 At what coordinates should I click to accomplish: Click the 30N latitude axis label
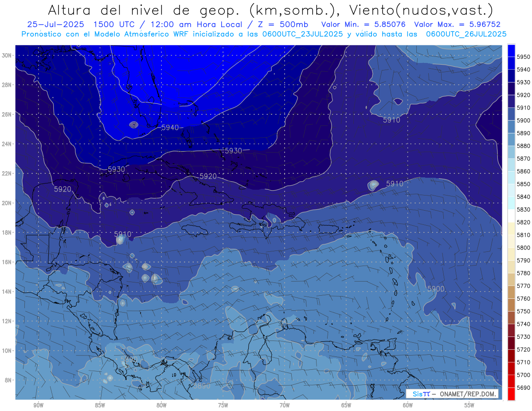[7, 55]
